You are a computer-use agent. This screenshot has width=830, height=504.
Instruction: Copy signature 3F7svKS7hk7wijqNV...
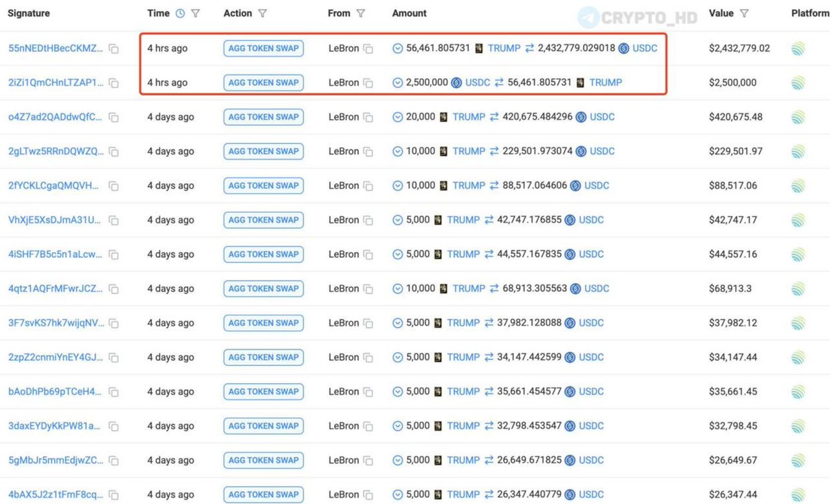coord(113,324)
